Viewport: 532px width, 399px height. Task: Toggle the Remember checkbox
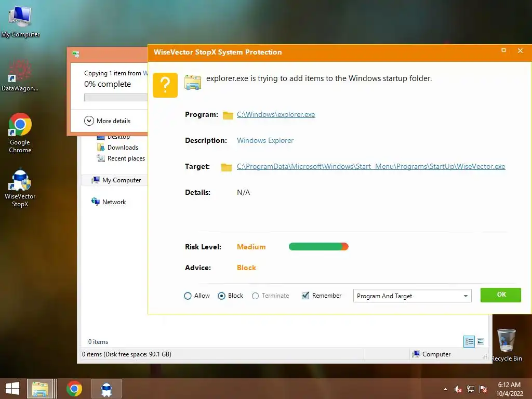pos(305,296)
